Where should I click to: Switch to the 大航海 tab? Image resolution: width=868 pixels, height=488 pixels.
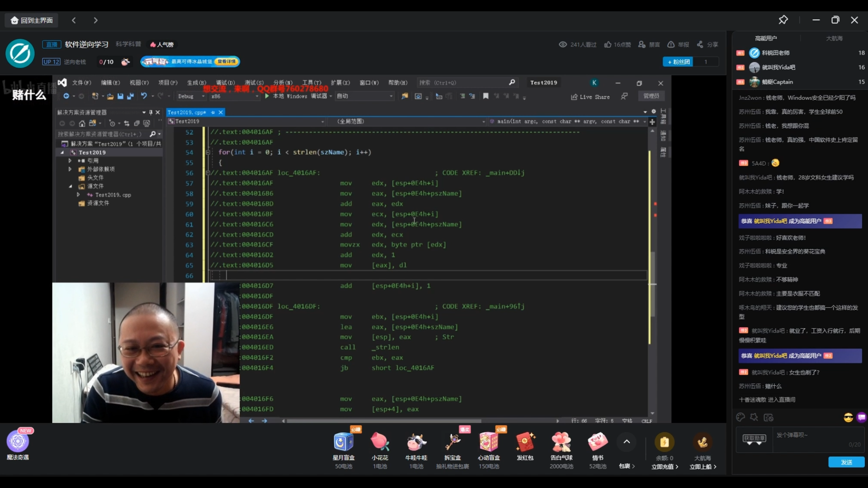pos(834,38)
